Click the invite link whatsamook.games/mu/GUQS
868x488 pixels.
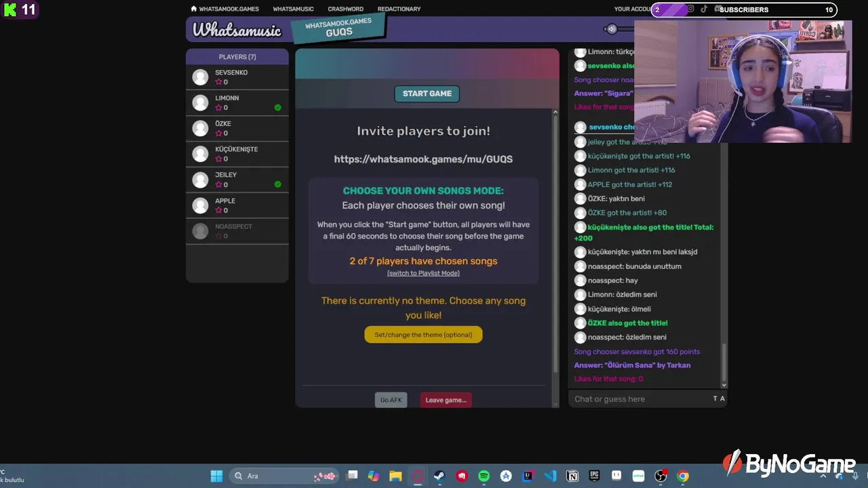pyautogui.click(x=423, y=159)
